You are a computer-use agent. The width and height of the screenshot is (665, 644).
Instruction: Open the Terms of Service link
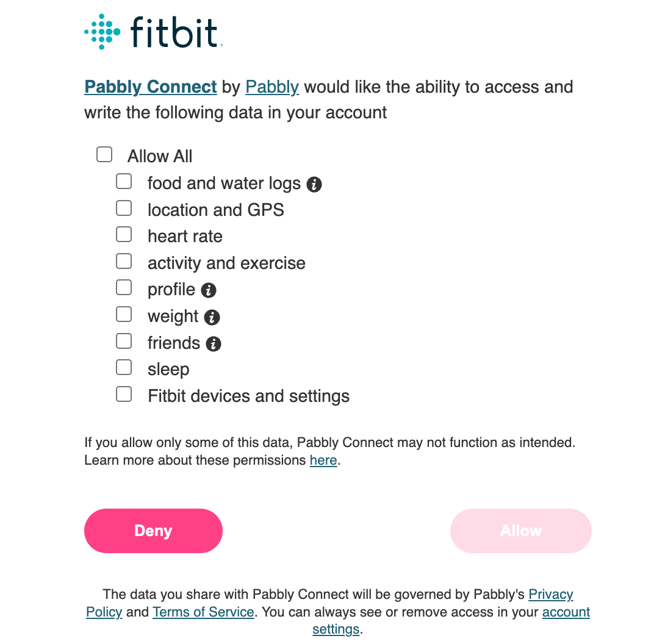203,612
